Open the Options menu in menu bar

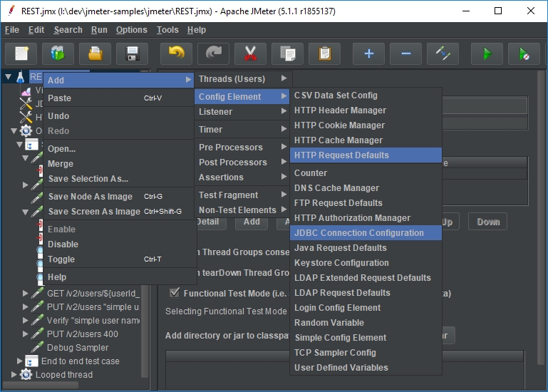click(x=131, y=30)
